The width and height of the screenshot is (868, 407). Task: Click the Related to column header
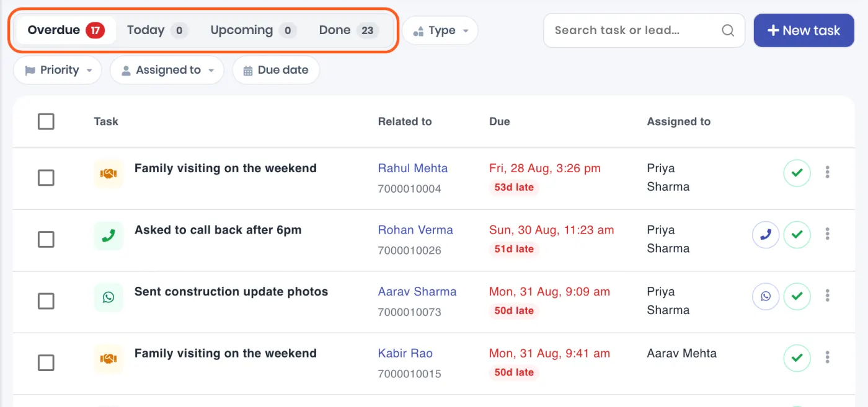tap(405, 121)
